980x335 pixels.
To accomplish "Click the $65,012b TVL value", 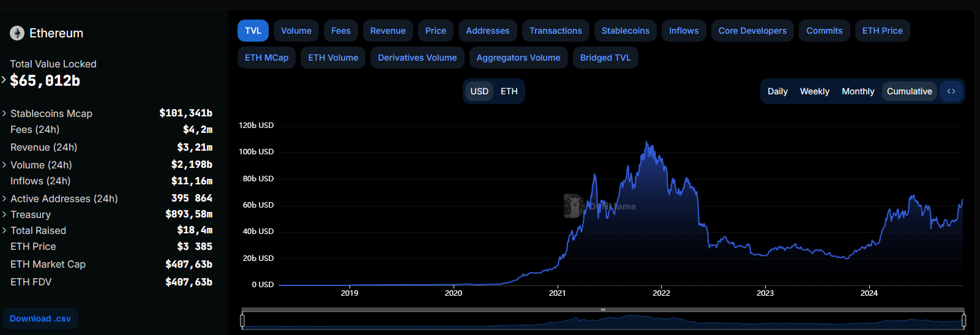I will (x=45, y=81).
